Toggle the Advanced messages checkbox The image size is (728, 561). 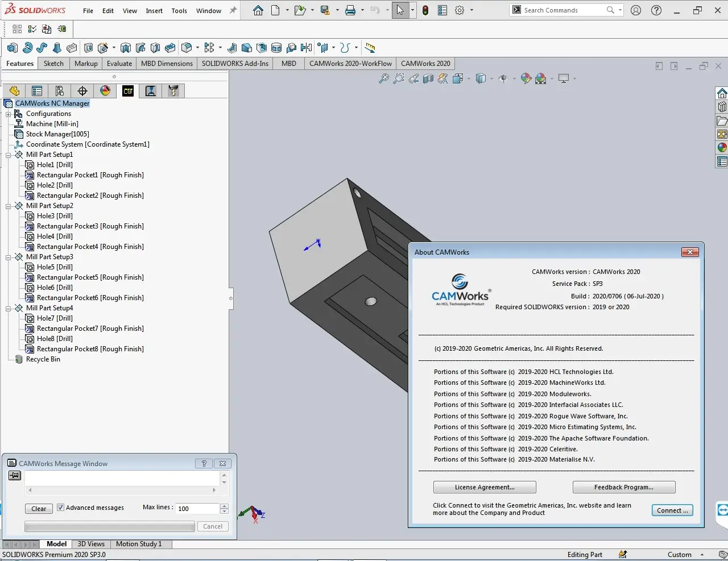(60, 508)
